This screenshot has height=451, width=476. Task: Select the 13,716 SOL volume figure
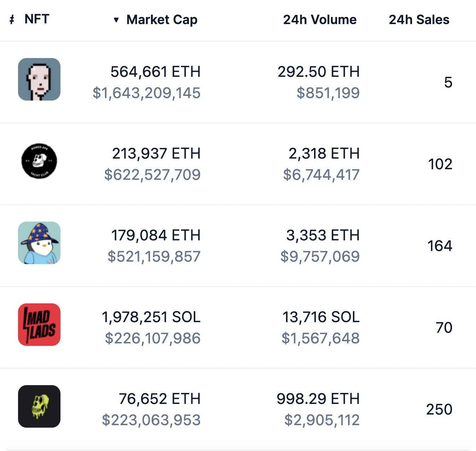321,317
